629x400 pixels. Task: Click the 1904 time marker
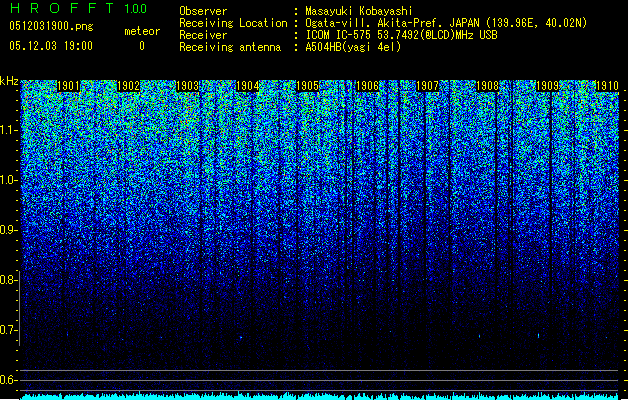pyautogui.click(x=248, y=86)
